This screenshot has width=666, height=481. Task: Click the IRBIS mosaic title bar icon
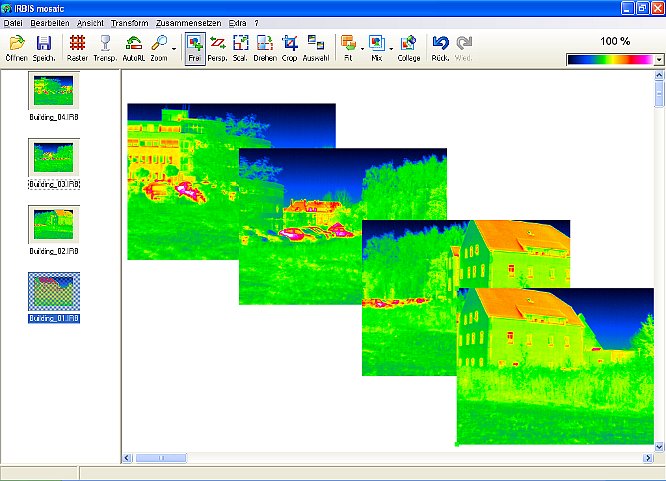[x=6, y=8]
